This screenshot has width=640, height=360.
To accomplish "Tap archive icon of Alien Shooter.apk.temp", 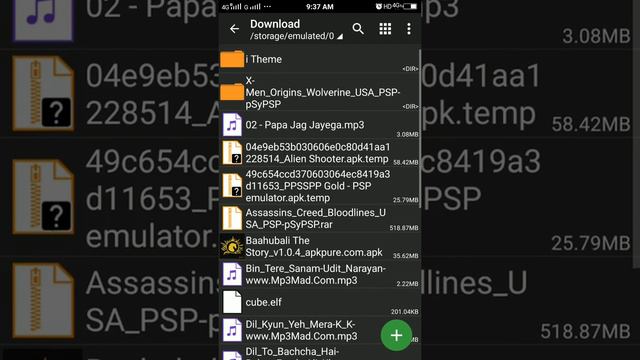I will pyautogui.click(x=232, y=153).
